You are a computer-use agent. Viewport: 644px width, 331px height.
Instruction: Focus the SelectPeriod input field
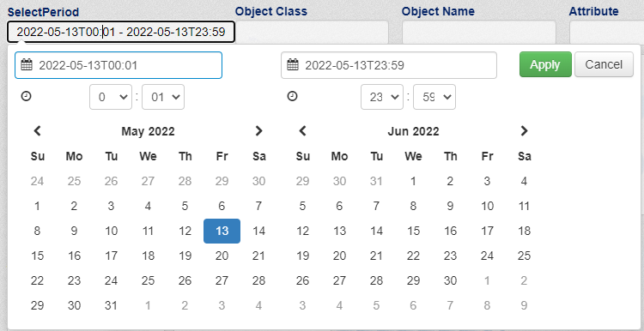(x=121, y=32)
